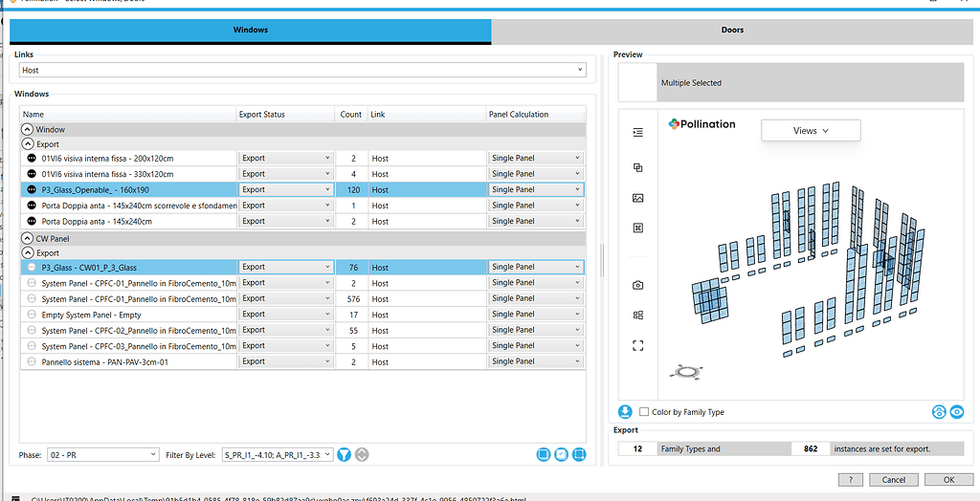This screenshot has width=980, height=501.
Task: Open Export Status dropdown for P3_Glass_Openable_ row
Action: click(x=286, y=189)
